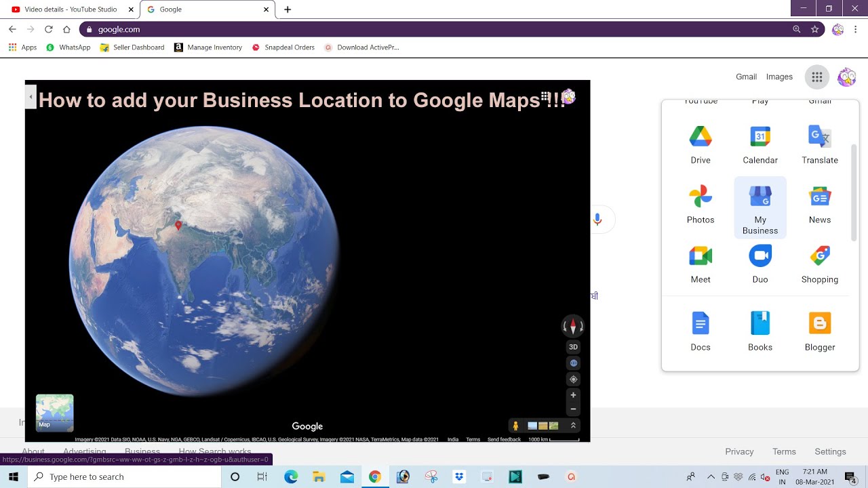868x488 pixels.
Task: Open the Manage Inventory bookmark
Action: (208, 47)
